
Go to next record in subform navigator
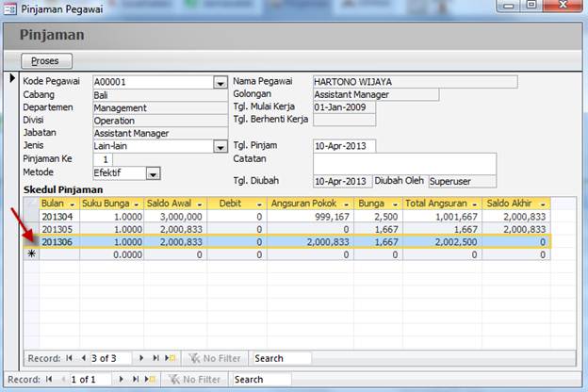click(141, 358)
